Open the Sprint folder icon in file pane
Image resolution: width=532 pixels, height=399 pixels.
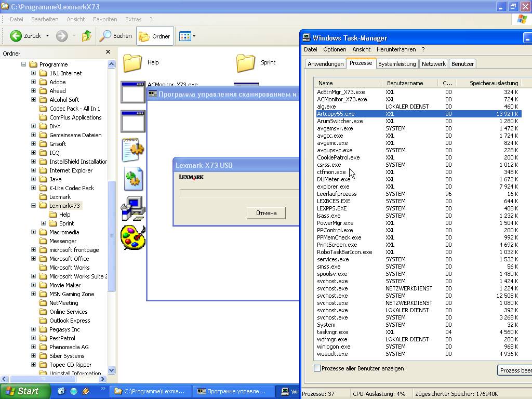click(246, 63)
